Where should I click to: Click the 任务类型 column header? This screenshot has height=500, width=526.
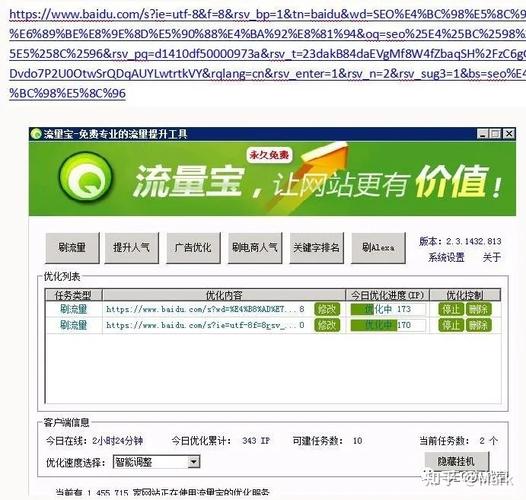pos(73,295)
